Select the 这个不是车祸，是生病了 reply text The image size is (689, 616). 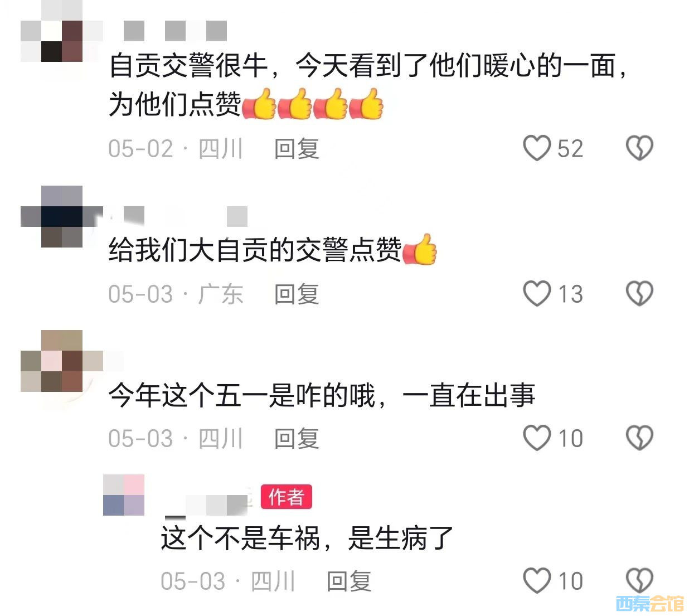[307, 539]
